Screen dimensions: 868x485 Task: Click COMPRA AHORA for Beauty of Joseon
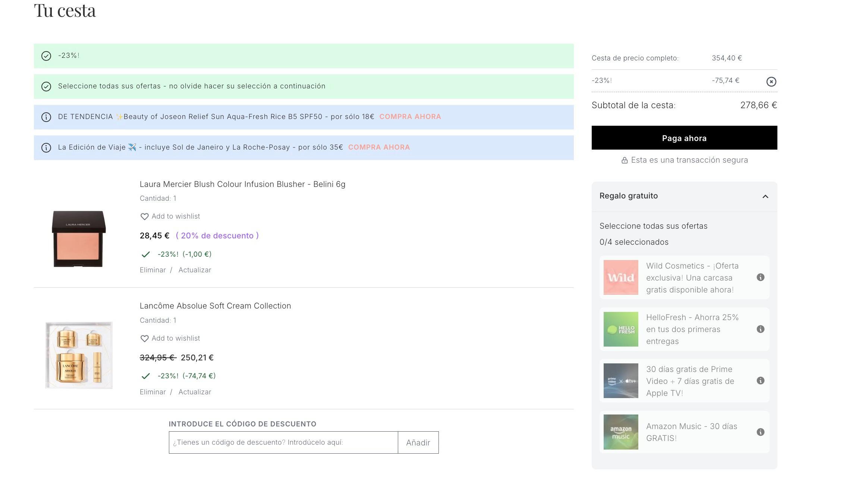(x=410, y=116)
